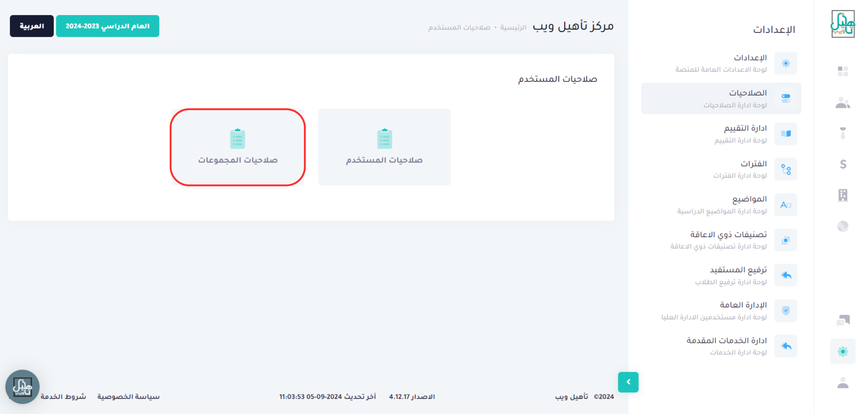This screenshot has height=414, width=868.
Task: Click the آخر تحديث timestamp text
Action: 327,397
